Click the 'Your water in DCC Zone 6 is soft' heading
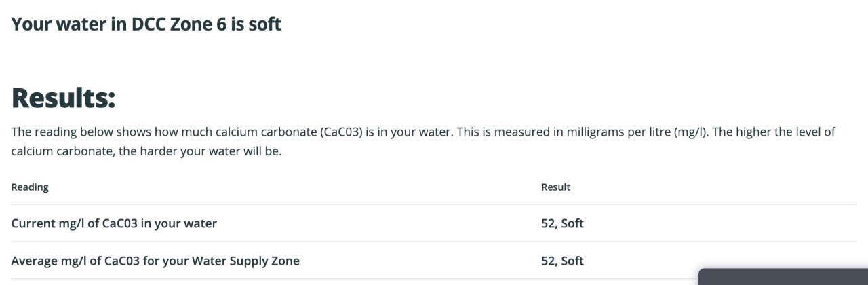Screen dimensions: 868x285 pos(146,24)
